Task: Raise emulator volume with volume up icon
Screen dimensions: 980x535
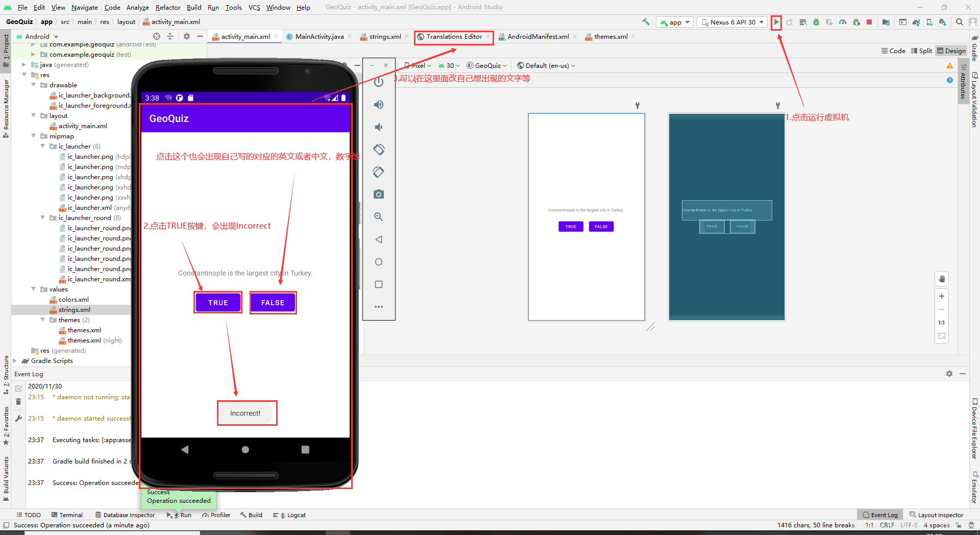Action: click(379, 105)
